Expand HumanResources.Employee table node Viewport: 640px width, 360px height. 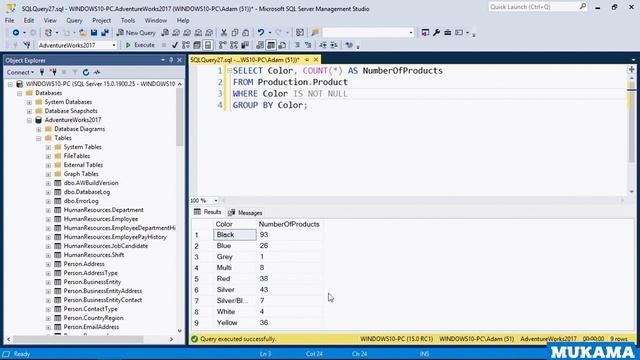[x=48, y=219]
